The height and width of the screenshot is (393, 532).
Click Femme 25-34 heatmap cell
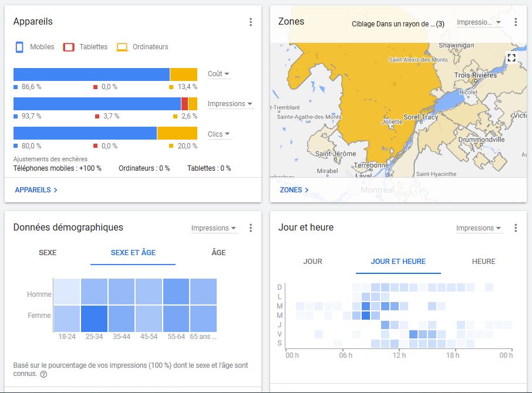click(x=94, y=319)
